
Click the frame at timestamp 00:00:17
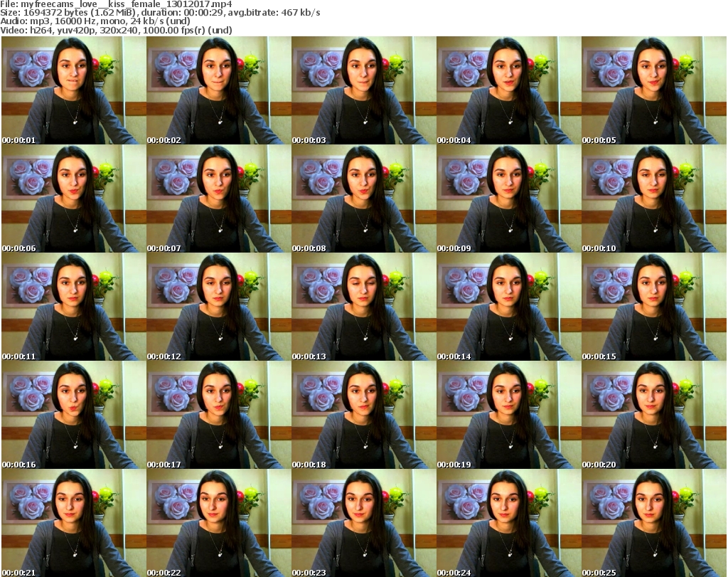point(219,415)
